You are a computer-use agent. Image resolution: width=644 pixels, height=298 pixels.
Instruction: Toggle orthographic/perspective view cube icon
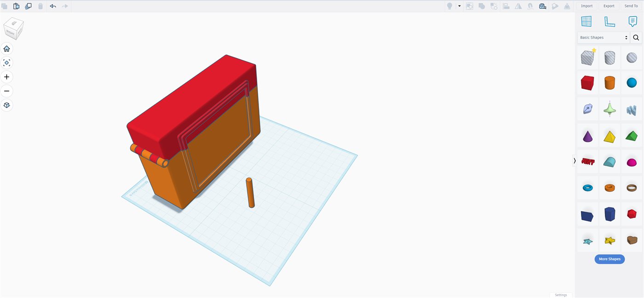[x=6, y=105]
